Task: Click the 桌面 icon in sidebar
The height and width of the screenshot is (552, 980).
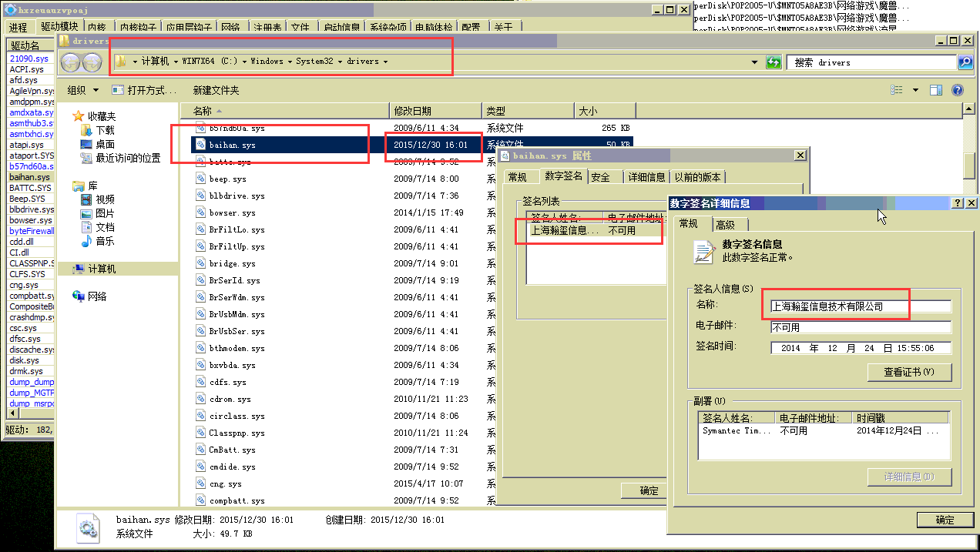Action: click(x=86, y=145)
